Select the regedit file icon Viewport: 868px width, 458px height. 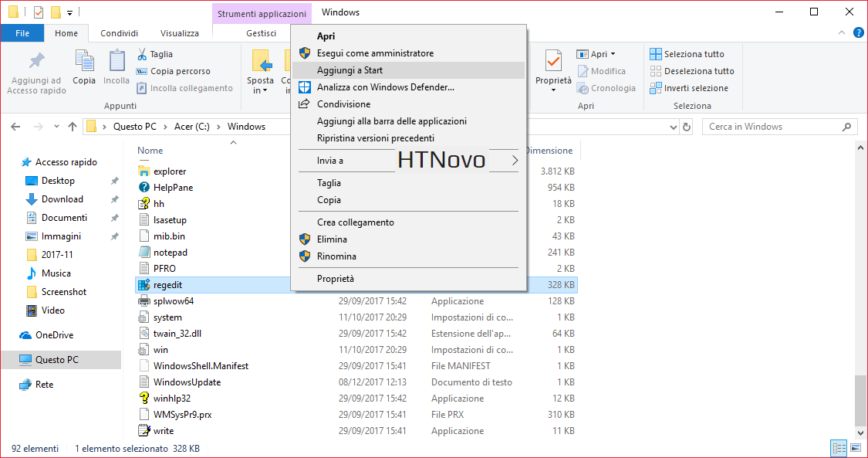click(x=144, y=285)
